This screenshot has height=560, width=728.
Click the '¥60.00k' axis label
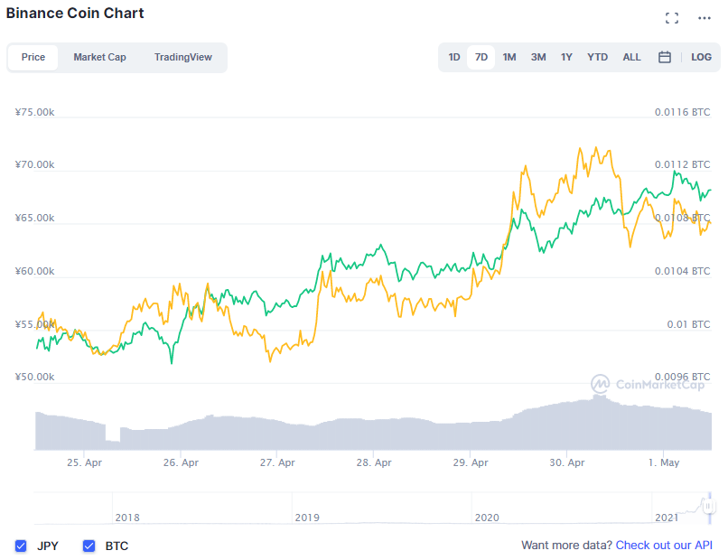tap(35, 271)
